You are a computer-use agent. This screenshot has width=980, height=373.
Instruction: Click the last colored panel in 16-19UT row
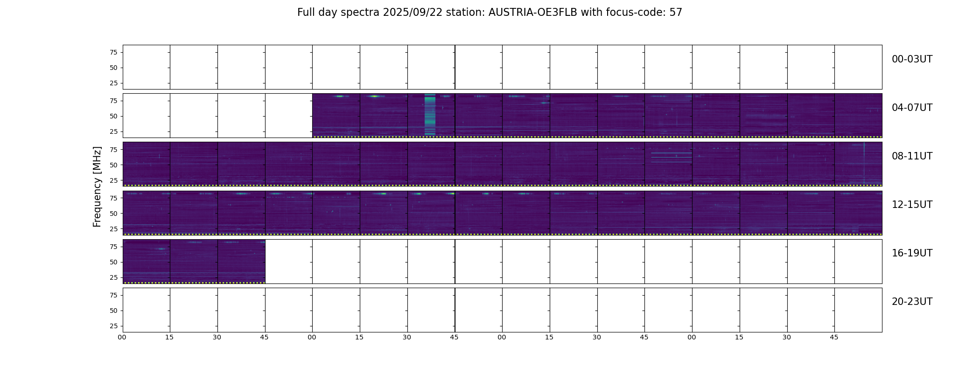[241, 261]
